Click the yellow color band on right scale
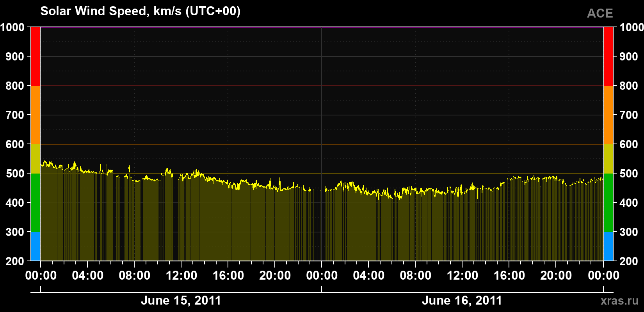The width and height of the screenshot is (644, 312). tap(608, 159)
